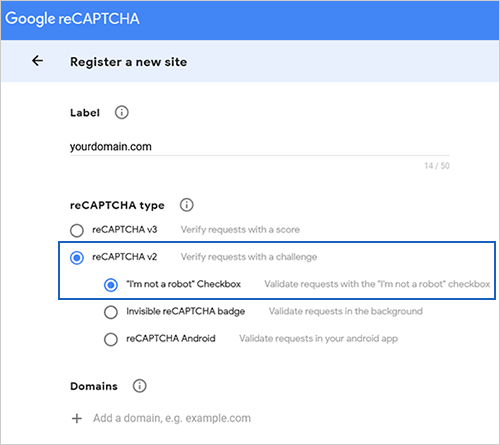
Task: Click the Invisible reCAPTCHA badge label text
Action: click(x=186, y=311)
